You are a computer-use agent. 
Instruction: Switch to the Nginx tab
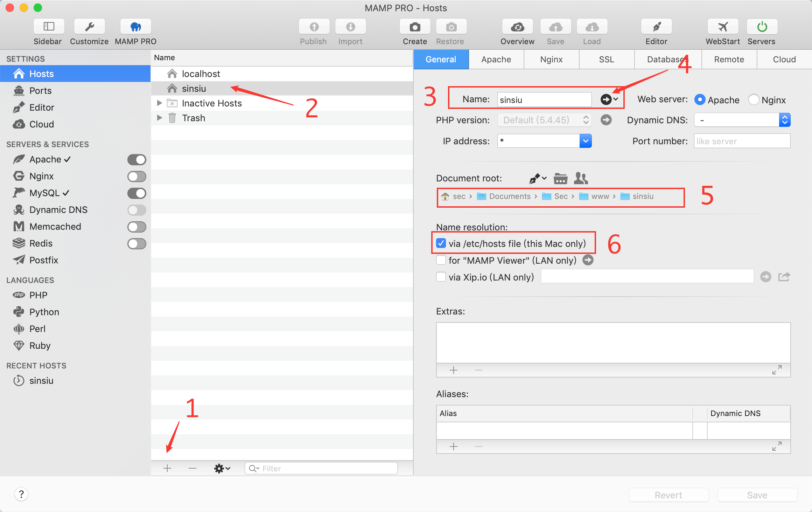(x=551, y=60)
